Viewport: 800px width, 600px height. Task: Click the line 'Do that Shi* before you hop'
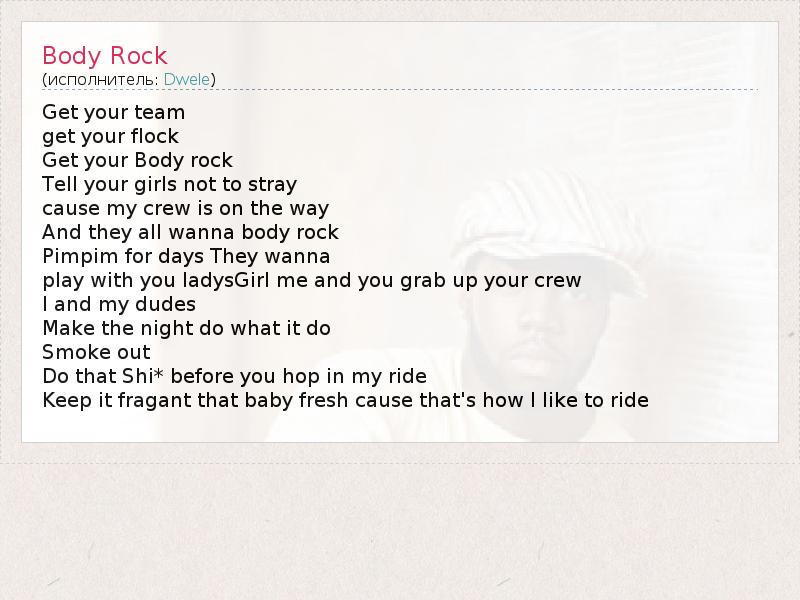pos(234,376)
